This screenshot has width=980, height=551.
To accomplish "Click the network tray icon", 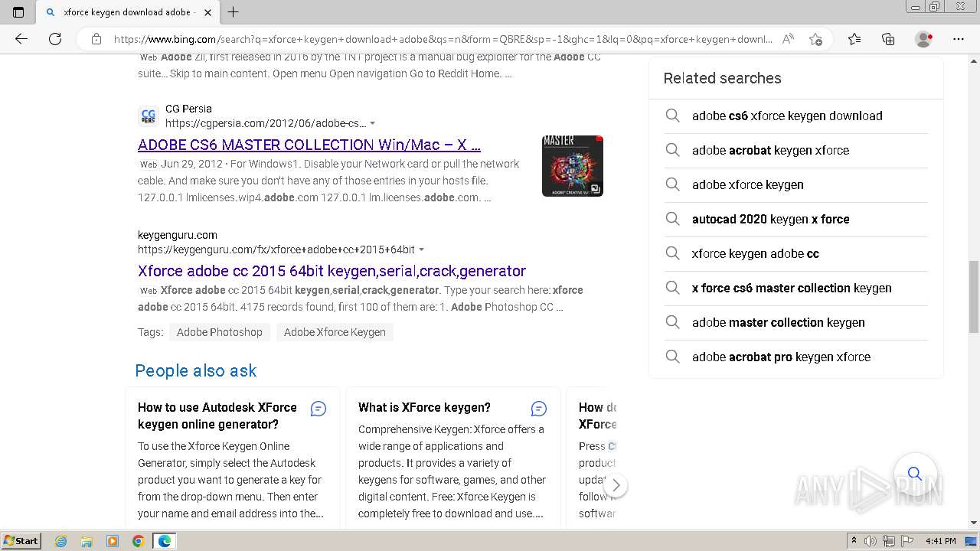I will 889,541.
